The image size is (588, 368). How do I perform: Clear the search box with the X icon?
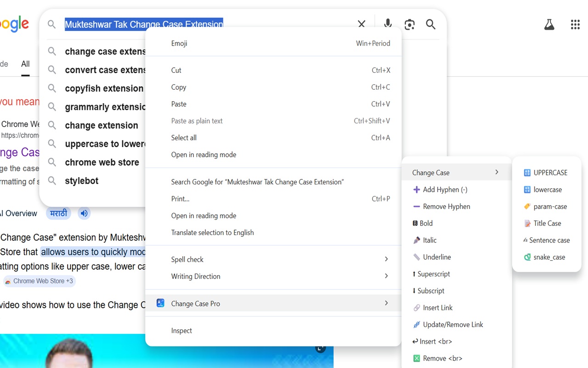click(x=362, y=24)
